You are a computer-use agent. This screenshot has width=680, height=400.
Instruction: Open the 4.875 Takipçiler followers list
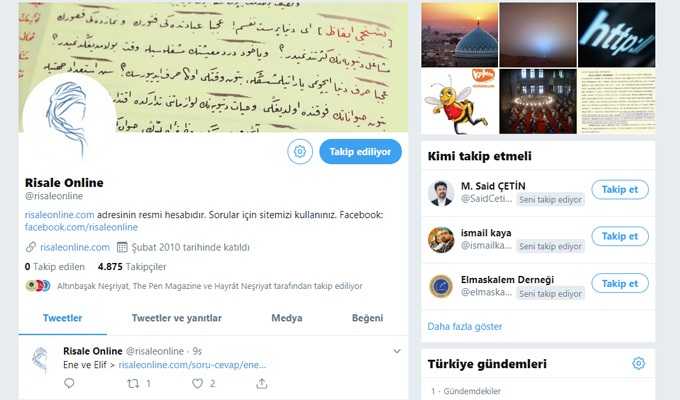[x=132, y=266]
